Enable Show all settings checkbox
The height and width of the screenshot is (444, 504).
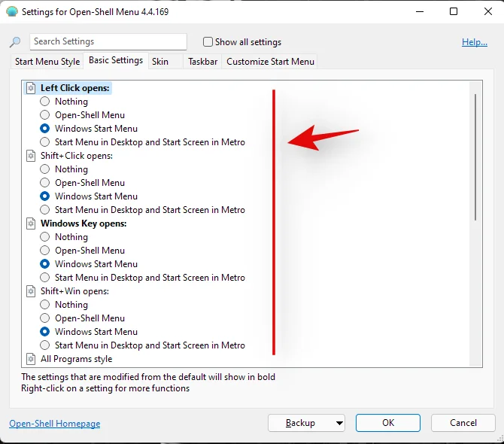click(208, 42)
